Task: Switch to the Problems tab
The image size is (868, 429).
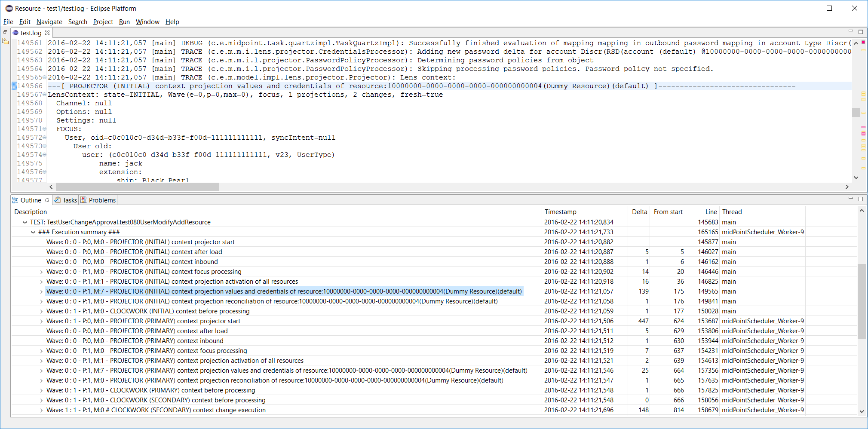Action: [98, 200]
